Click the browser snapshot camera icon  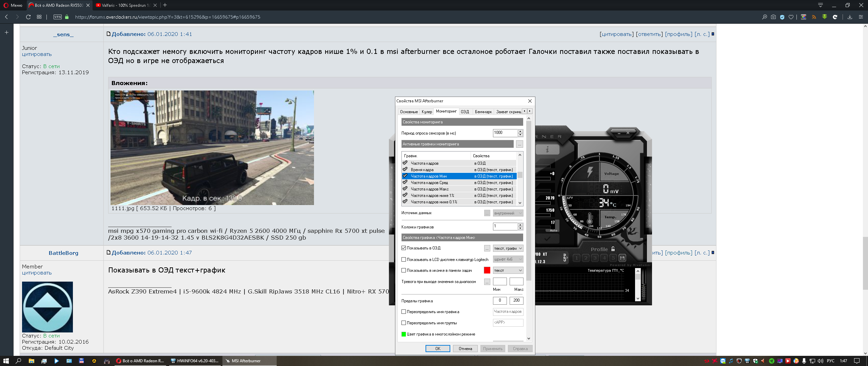click(773, 17)
